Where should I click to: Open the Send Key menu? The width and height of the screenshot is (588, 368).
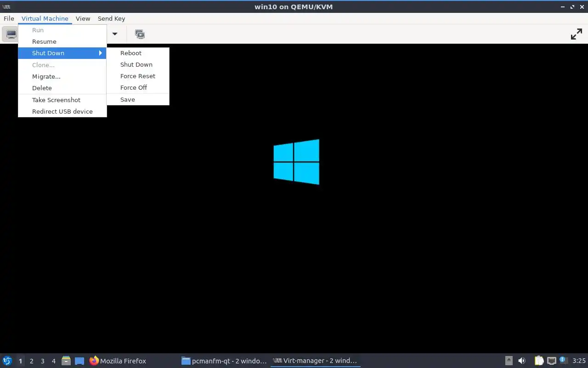point(111,18)
